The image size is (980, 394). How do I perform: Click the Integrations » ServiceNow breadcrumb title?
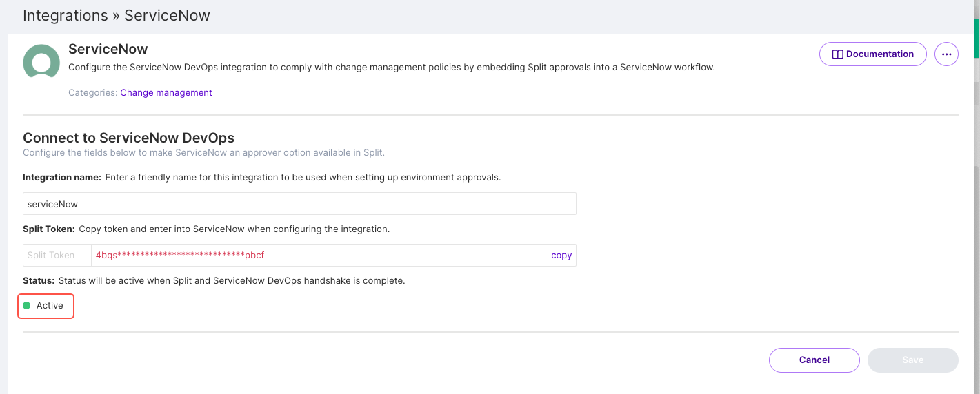tap(117, 15)
